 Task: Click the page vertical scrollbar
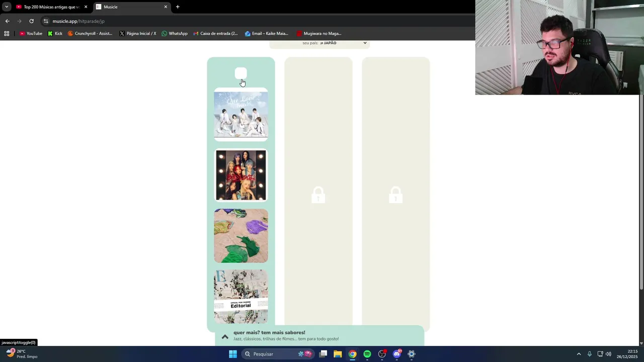[641, 193]
